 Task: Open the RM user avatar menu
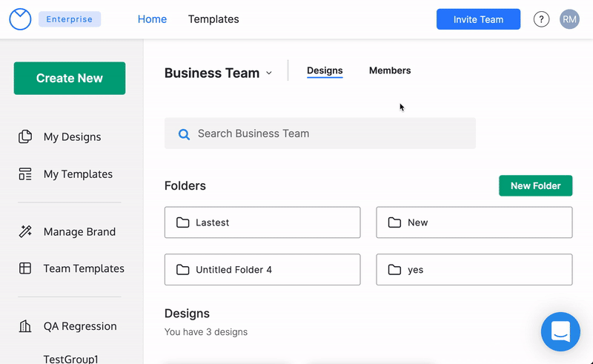[x=569, y=19]
